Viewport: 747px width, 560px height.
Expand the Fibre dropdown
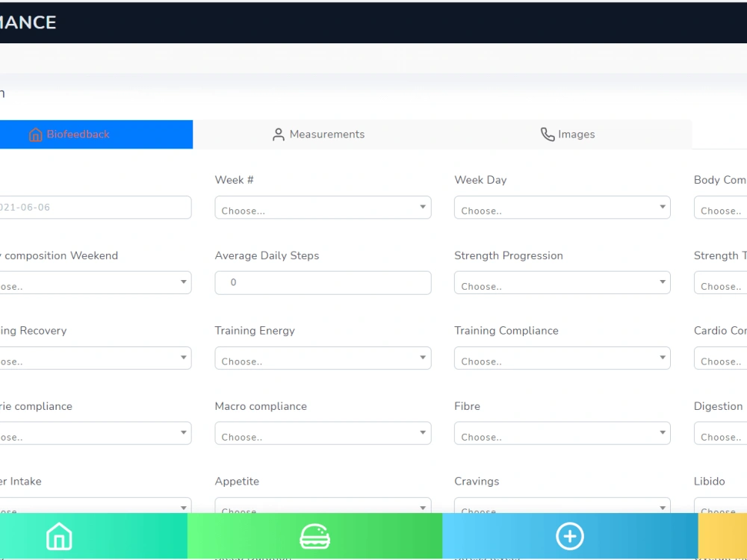click(562, 433)
